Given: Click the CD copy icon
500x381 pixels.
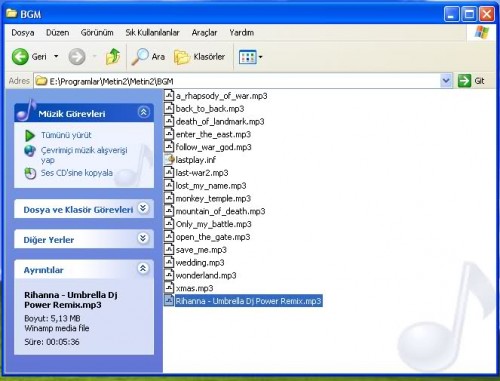Looking at the screenshot, I should click(30, 173).
